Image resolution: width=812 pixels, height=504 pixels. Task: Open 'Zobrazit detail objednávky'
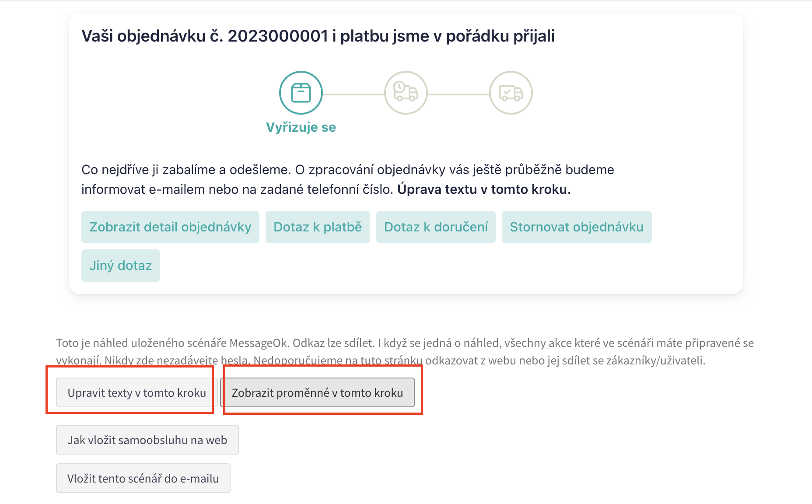coord(170,227)
